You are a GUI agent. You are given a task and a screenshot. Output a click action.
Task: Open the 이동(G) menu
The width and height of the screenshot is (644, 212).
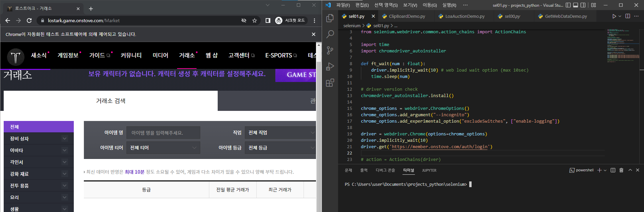pos(429,5)
